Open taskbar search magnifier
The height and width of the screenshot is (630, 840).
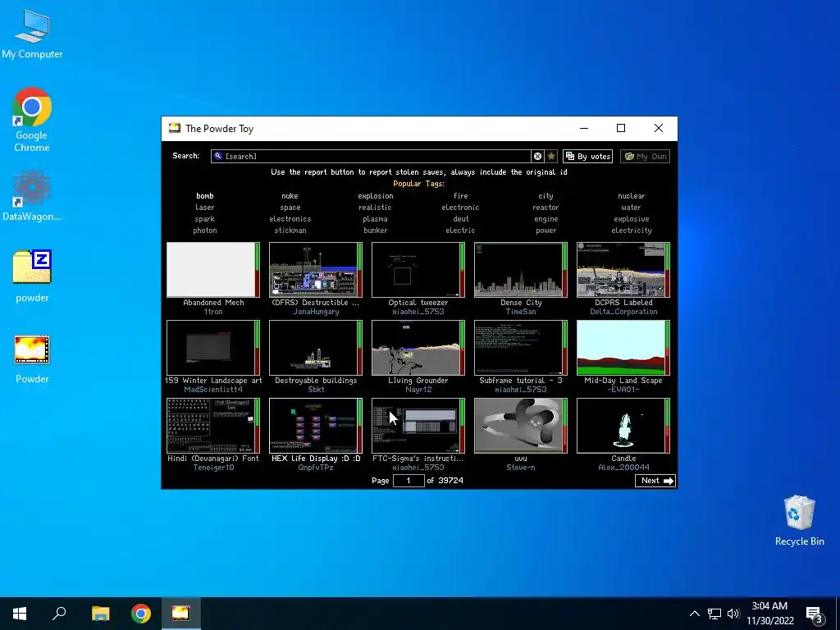pyautogui.click(x=59, y=614)
